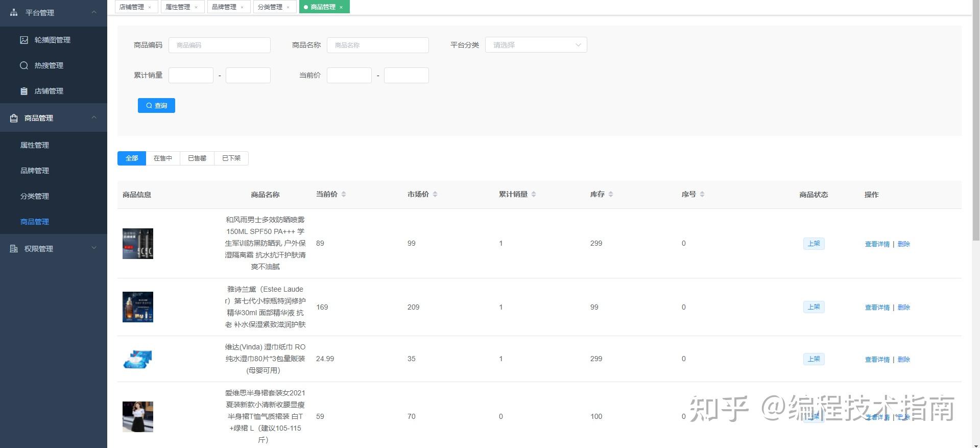The height and width of the screenshot is (448, 980).
Task: Click the 维达 wet wipes thumbnail
Action: [x=138, y=359]
